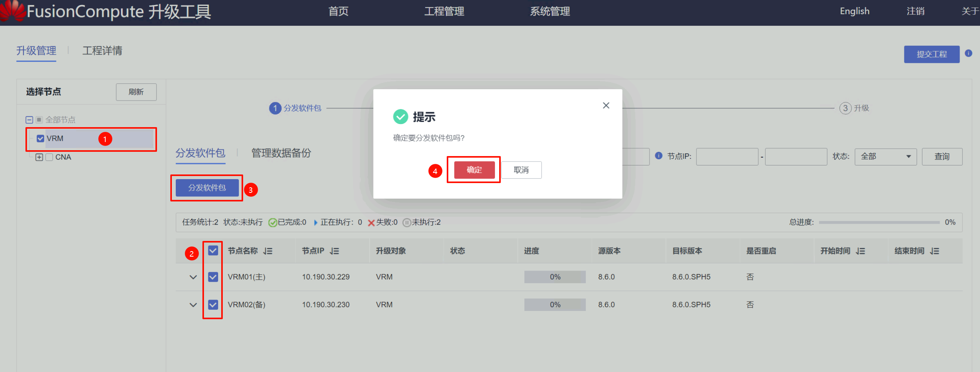
Task: Click the 总进度 overall progress bar
Action: tap(879, 223)
